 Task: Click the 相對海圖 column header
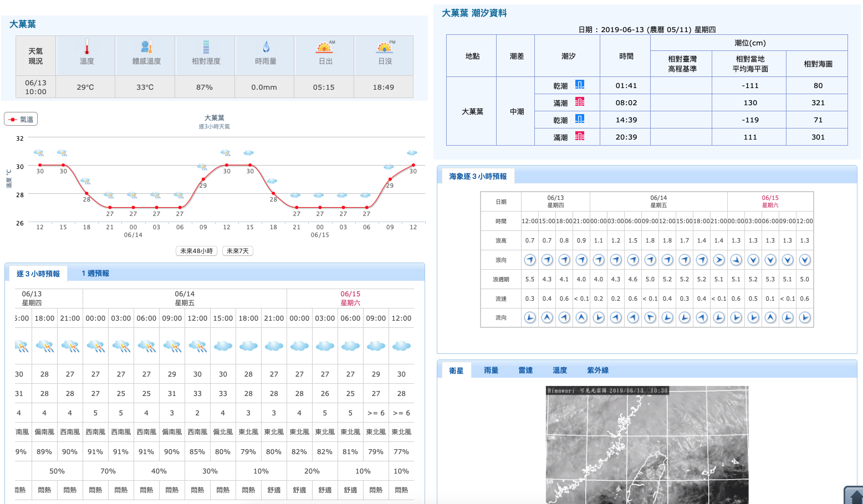coord(818,64)
